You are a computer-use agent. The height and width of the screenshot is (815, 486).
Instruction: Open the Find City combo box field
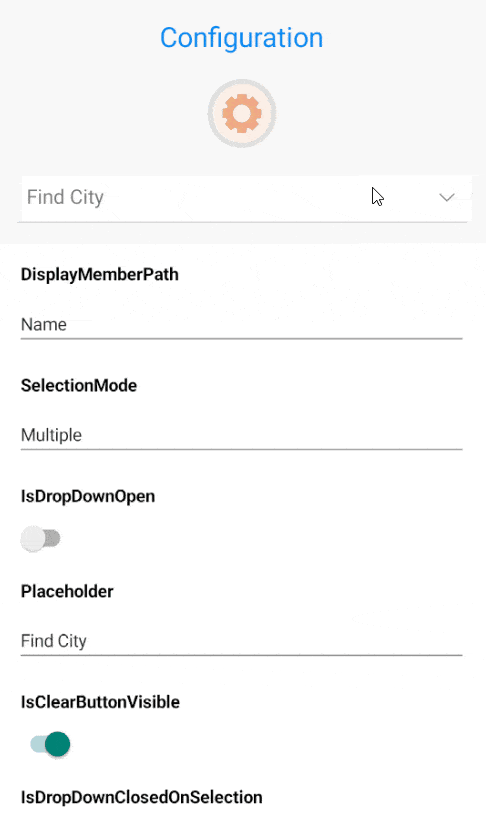(x=246, y=198)
